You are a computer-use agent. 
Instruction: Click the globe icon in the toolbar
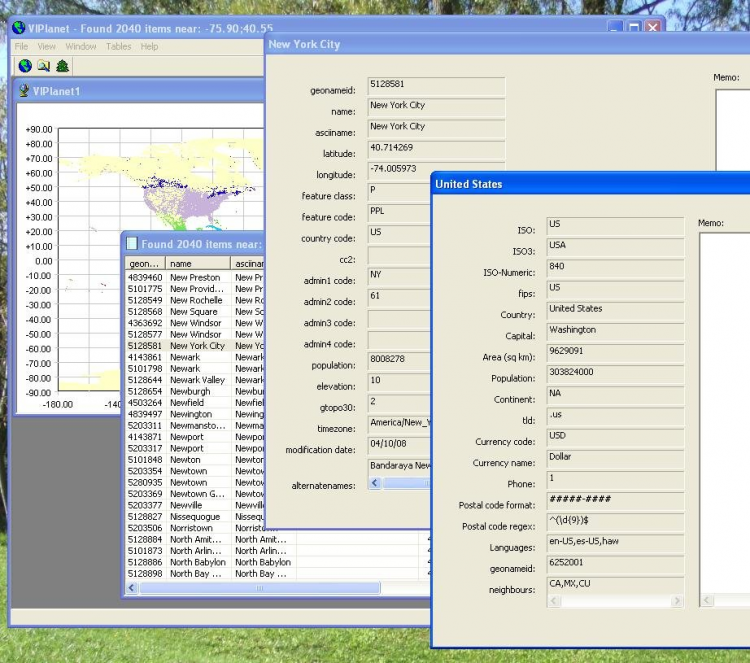26,66
